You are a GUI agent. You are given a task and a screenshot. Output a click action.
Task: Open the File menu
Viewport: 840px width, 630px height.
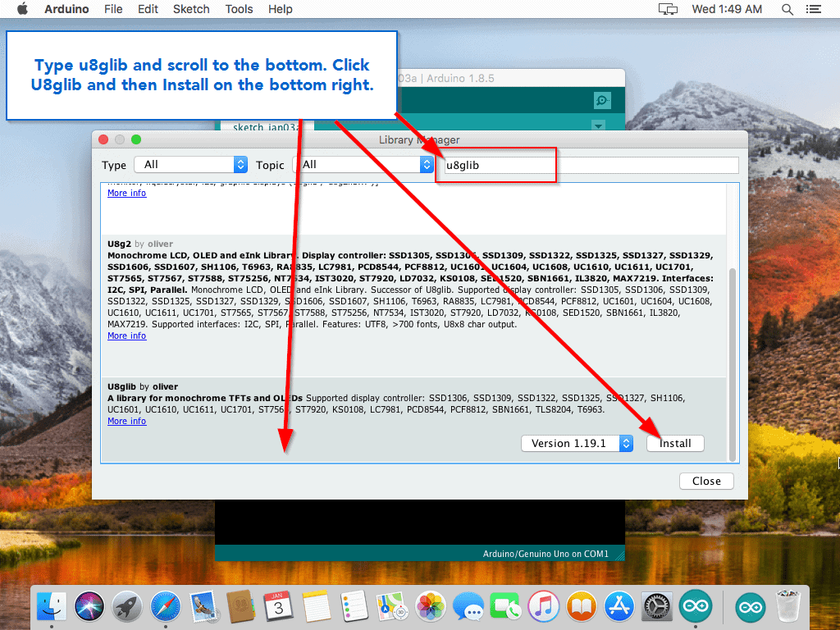coord(113,9)
